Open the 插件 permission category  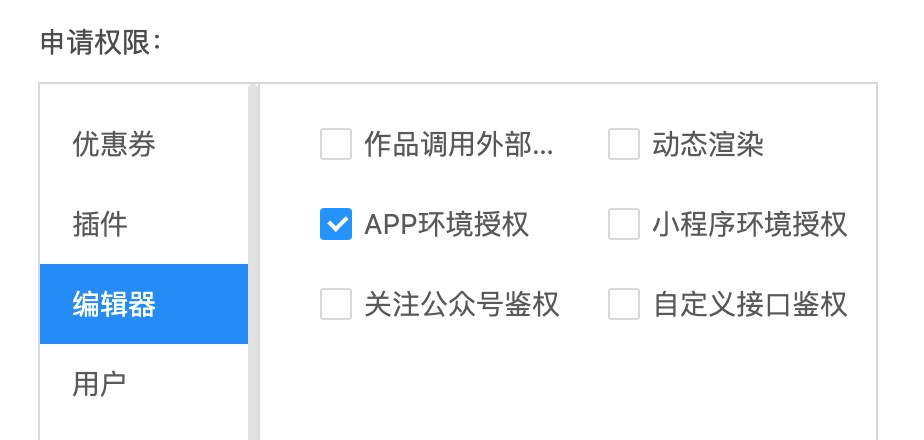click(x=144, y=224)
